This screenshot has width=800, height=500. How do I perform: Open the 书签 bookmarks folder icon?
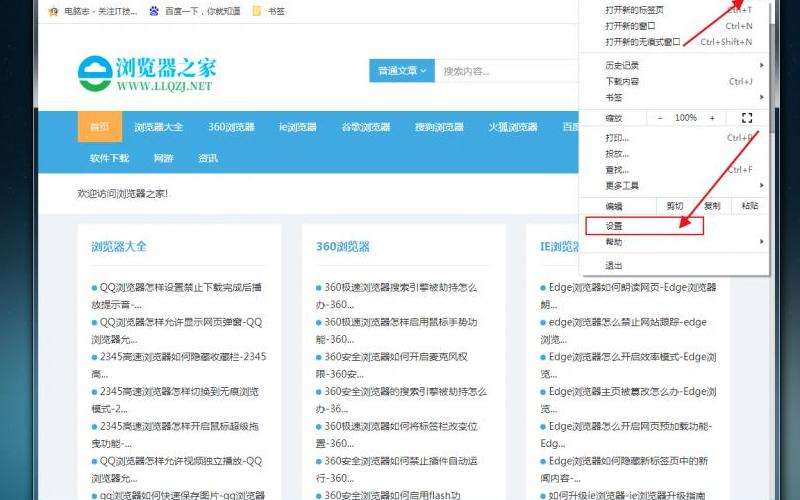257,11
